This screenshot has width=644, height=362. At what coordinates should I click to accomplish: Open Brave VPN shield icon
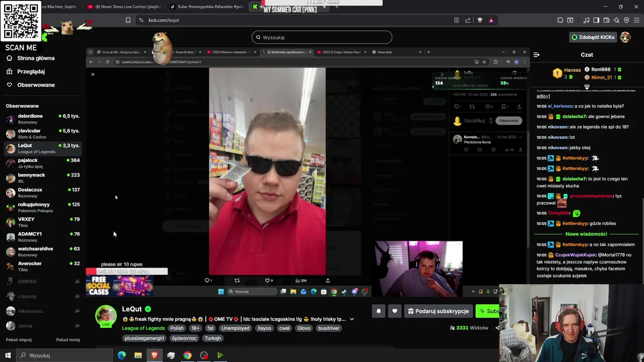[x=626, y=20]
